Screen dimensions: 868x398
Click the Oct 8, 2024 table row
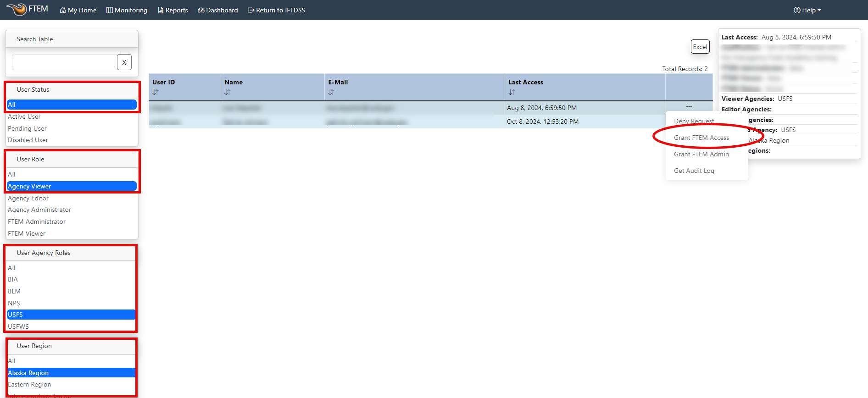pyautogui.click(x=430, y=122)
